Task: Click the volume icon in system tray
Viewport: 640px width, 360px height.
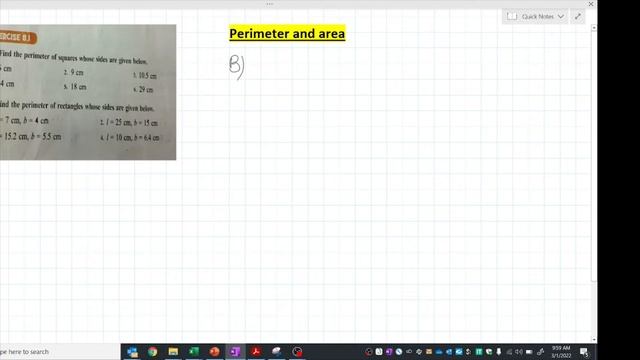Action: tap(519, 352)
